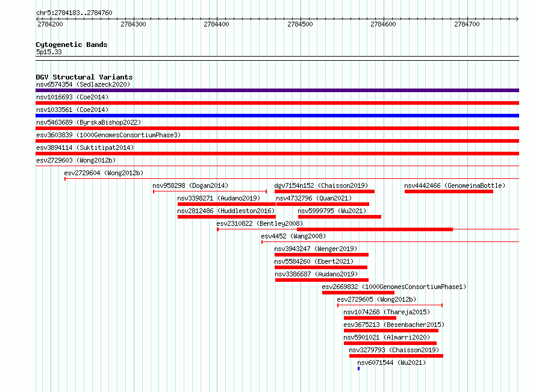Click ruler position 2784300
Image resolution: width=536 pixels, height=392 pixels.
pos(133,24)
